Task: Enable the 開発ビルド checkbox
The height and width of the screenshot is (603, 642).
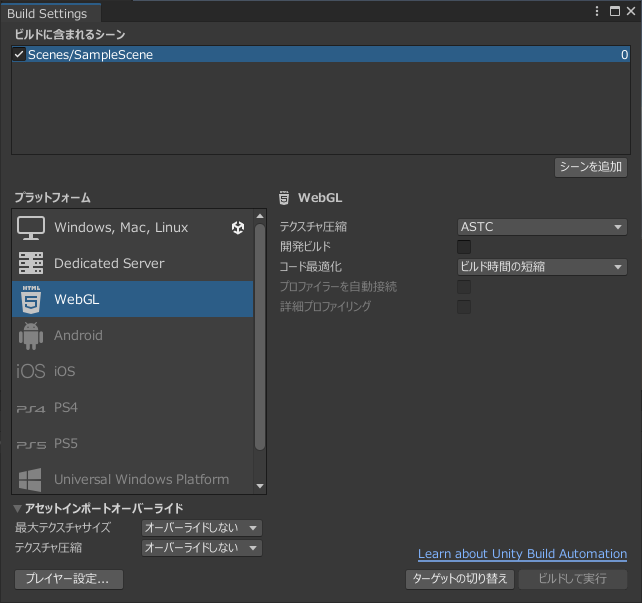Action: coord(464,247)
